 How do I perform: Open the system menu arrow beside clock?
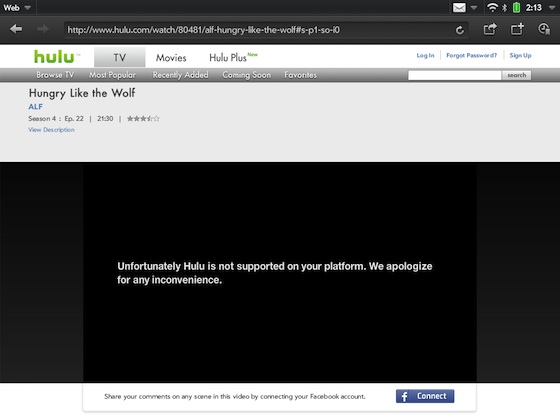[x=552, y=8]
